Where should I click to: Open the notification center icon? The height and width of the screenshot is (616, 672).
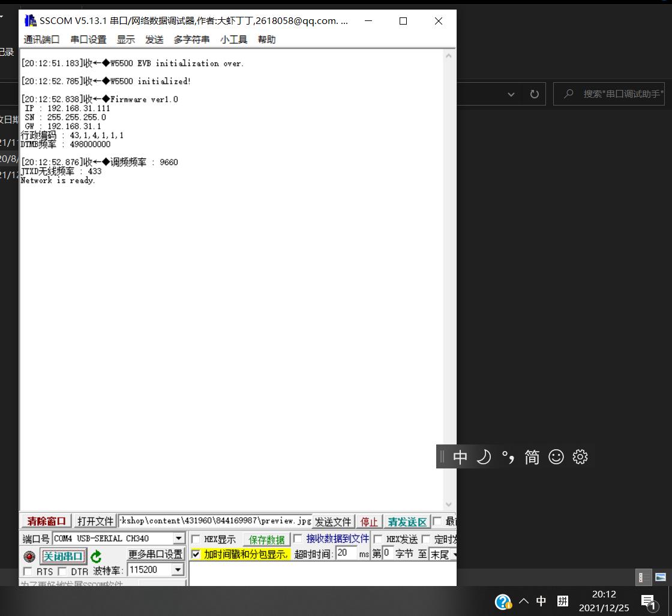[649, 602]
